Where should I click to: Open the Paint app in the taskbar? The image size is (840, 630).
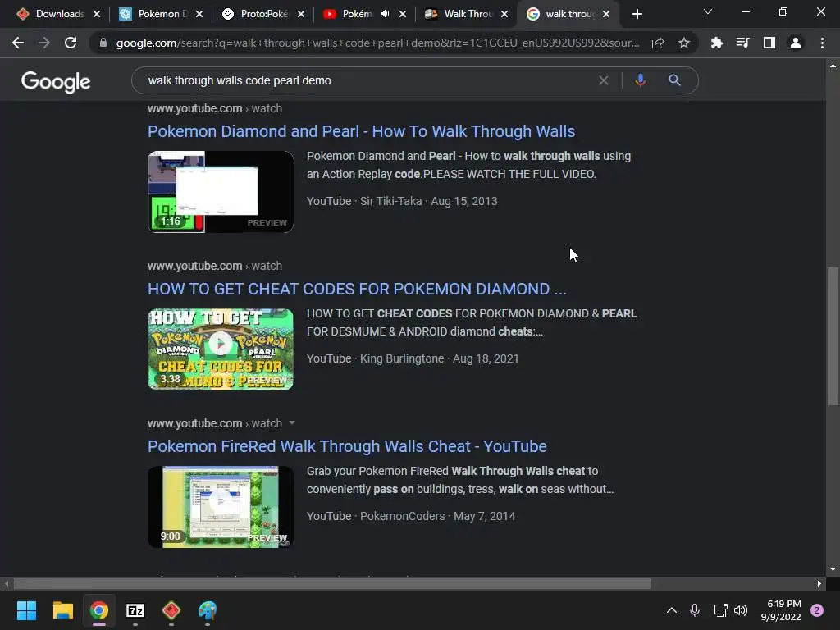click(208, 610)
